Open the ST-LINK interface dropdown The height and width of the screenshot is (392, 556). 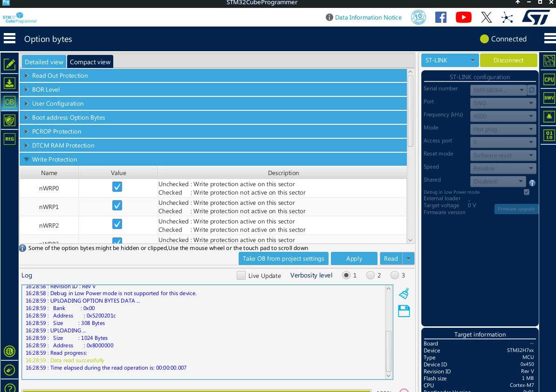click(x=450, y=60)
